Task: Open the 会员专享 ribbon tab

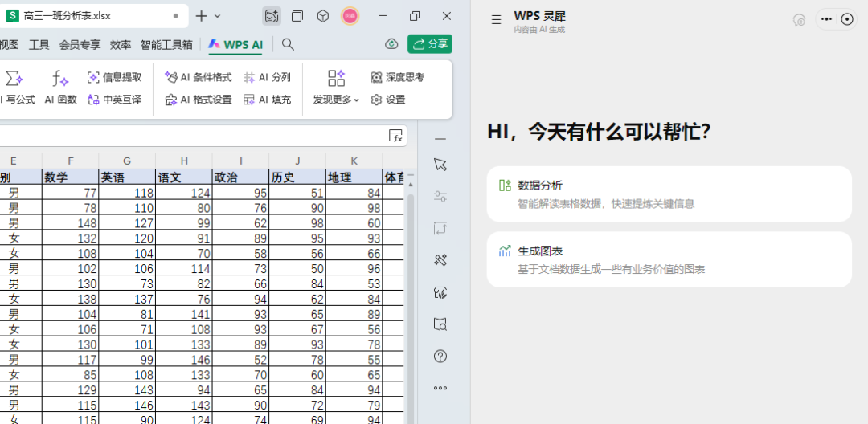Action: click(80, 45)
